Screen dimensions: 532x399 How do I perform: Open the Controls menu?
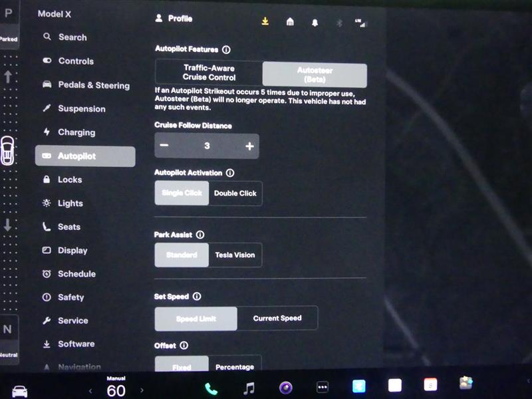(68, 61)
